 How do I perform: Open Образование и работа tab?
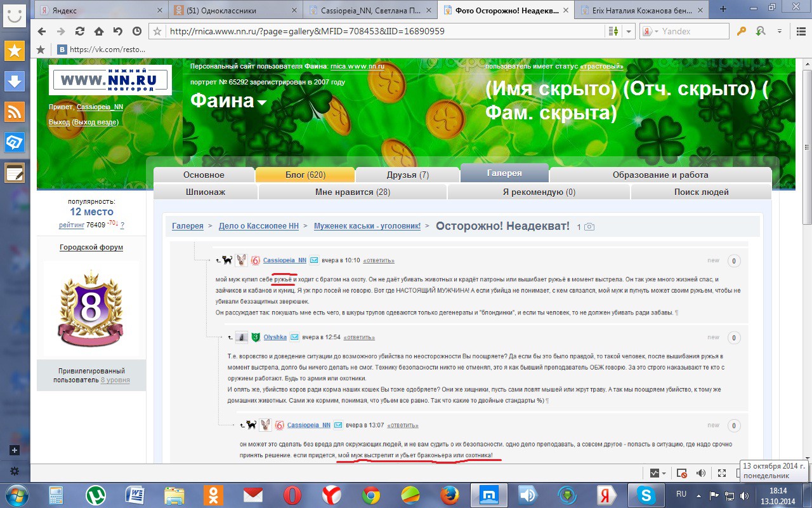click(660, 175)
